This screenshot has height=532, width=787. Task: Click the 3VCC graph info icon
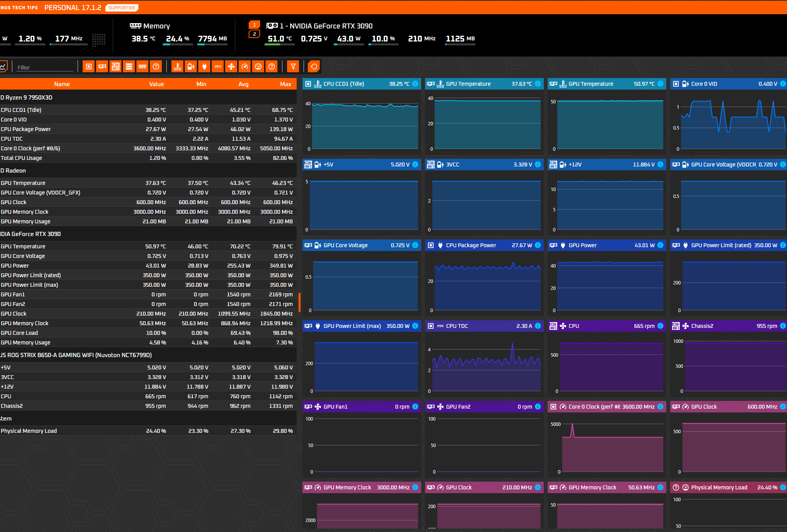[x=538, y=165]
